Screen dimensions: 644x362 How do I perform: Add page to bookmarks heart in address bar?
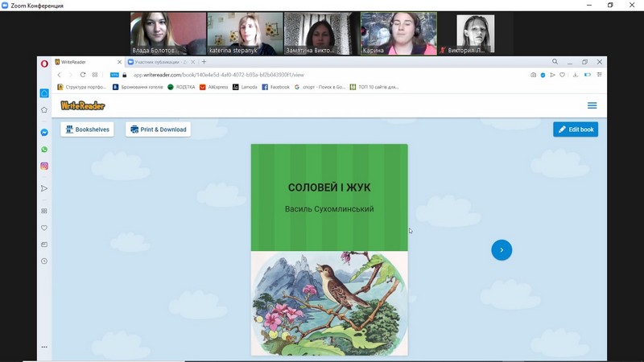pos(562,75)
